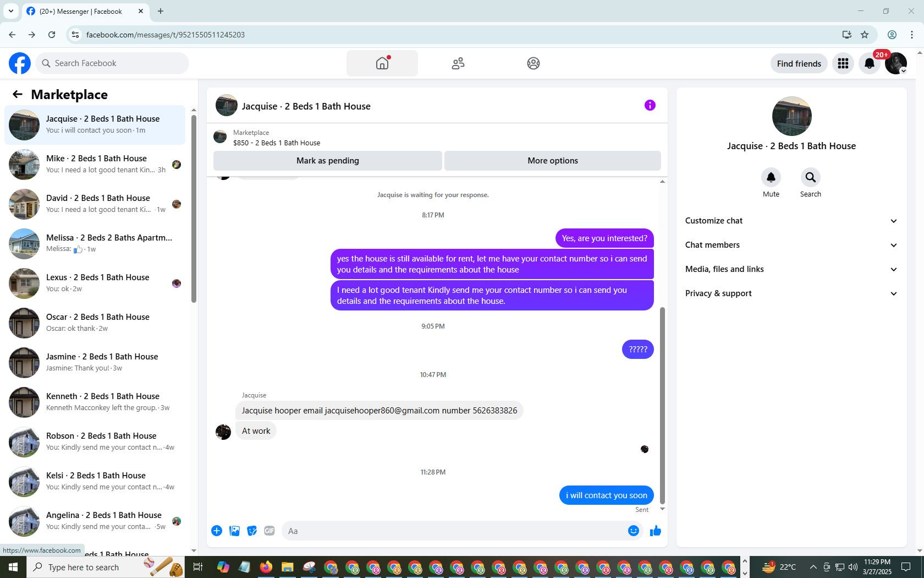Open the account profile picture menu
This screenshot has width=924, height=578.
(896, 63)
